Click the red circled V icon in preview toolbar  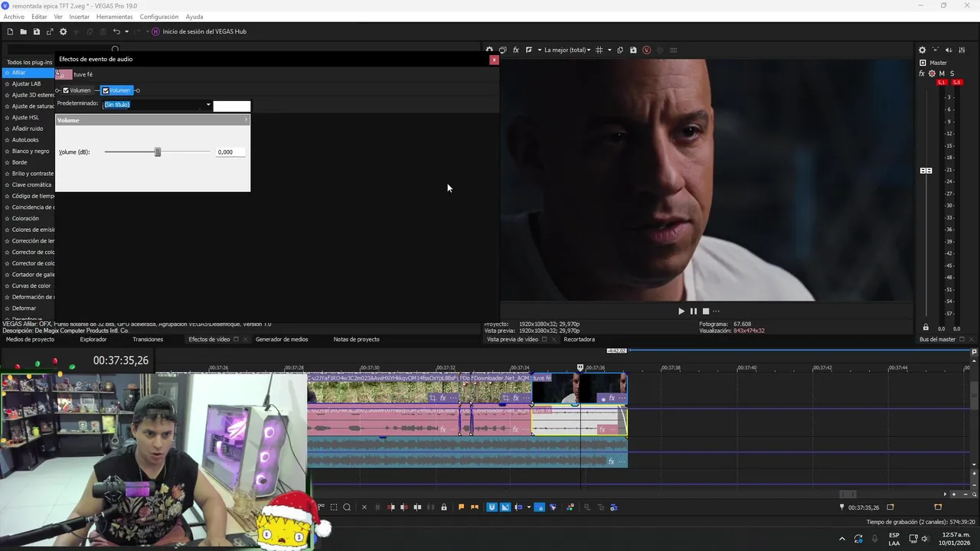[x=646, y=50]
